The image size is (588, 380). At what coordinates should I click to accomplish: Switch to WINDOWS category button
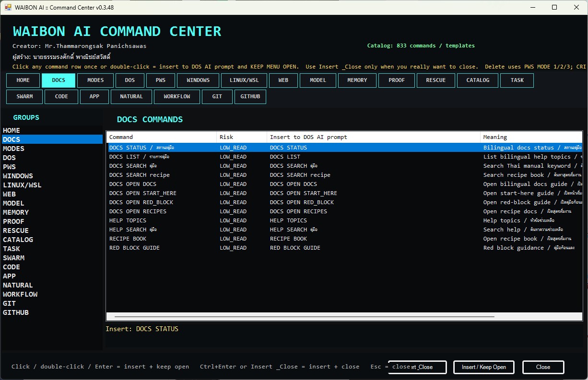pos(198,81)
